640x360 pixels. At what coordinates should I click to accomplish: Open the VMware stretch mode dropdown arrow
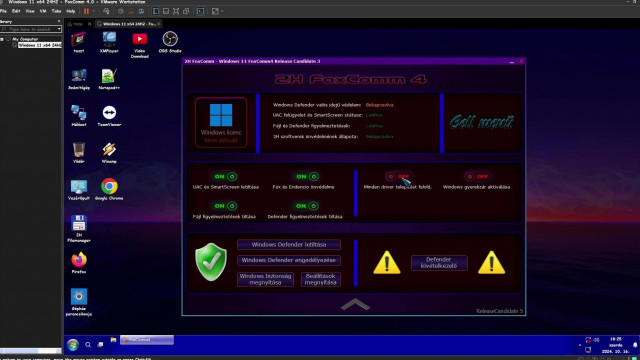pos(222,11)
